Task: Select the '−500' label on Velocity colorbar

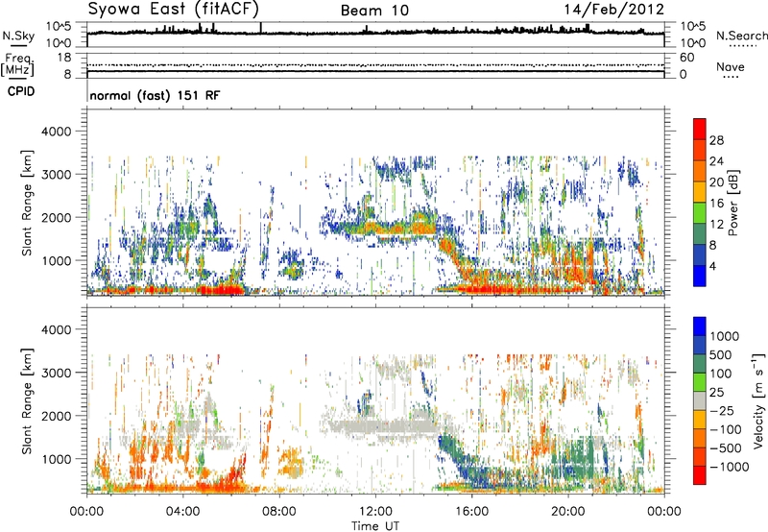Action: tap(726, 447)
